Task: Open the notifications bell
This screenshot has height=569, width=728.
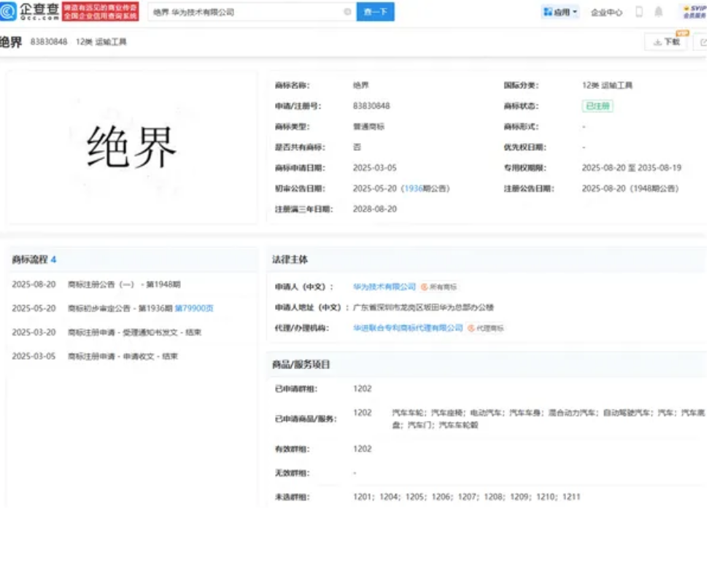Action: [x=659, y=12]
